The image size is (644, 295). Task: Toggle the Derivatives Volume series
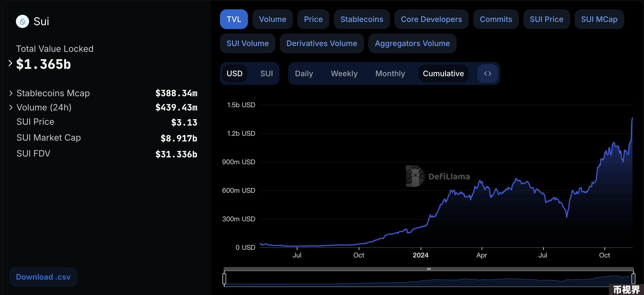click(x=322, y=43)
